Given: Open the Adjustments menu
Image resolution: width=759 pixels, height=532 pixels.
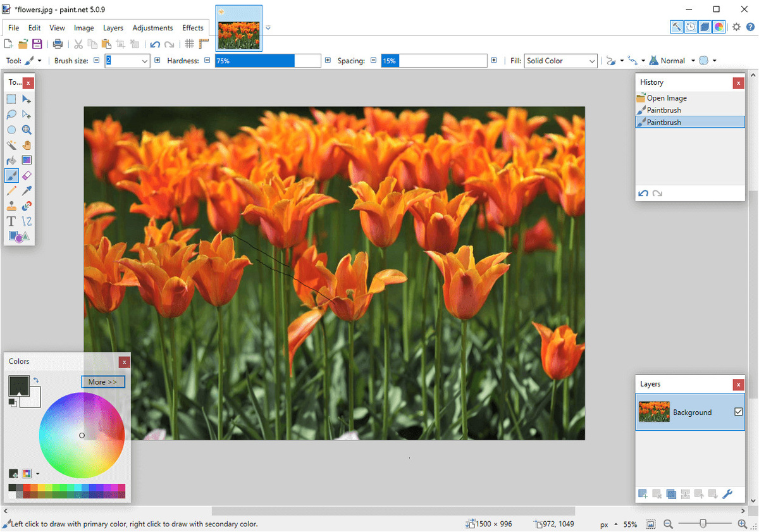Looking at the screenshot, I should (152, 28).
